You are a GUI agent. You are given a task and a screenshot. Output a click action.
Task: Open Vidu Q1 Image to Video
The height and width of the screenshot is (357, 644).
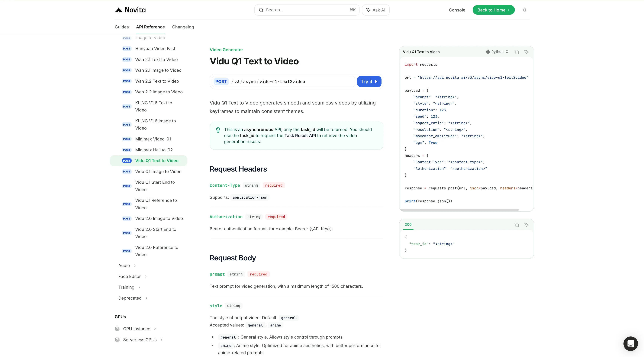[158, 172]
